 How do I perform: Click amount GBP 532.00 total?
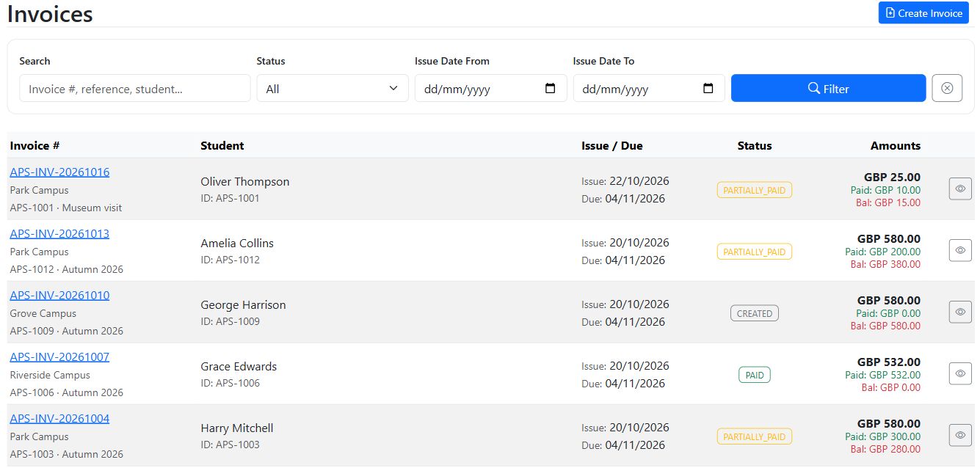click(x=889, y=362)
